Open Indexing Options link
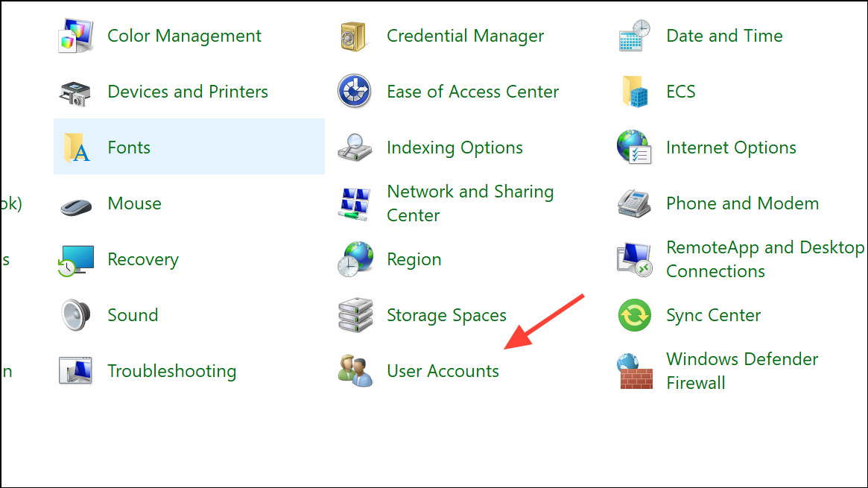Viewport: 868px width, 488px height. tap(454, 148)
